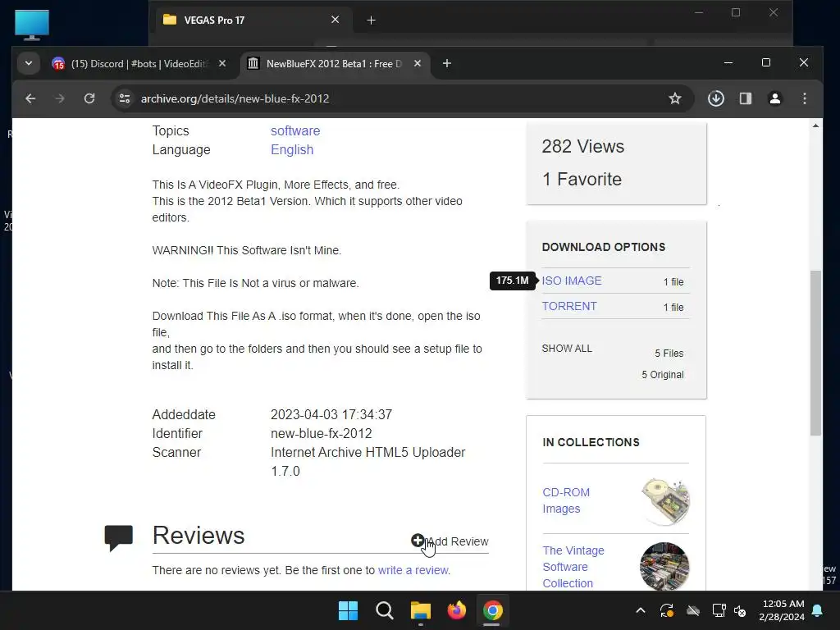Open the notification bell icon

coord(818,610)
